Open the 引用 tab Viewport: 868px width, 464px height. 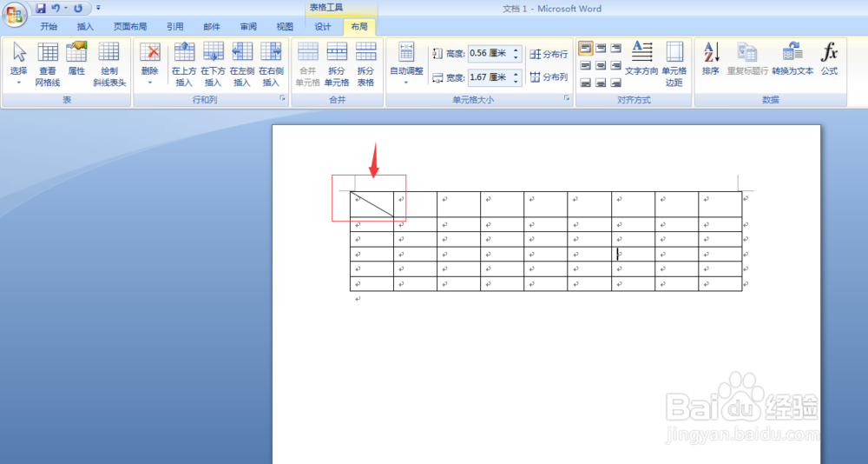(x=175, y=27)
